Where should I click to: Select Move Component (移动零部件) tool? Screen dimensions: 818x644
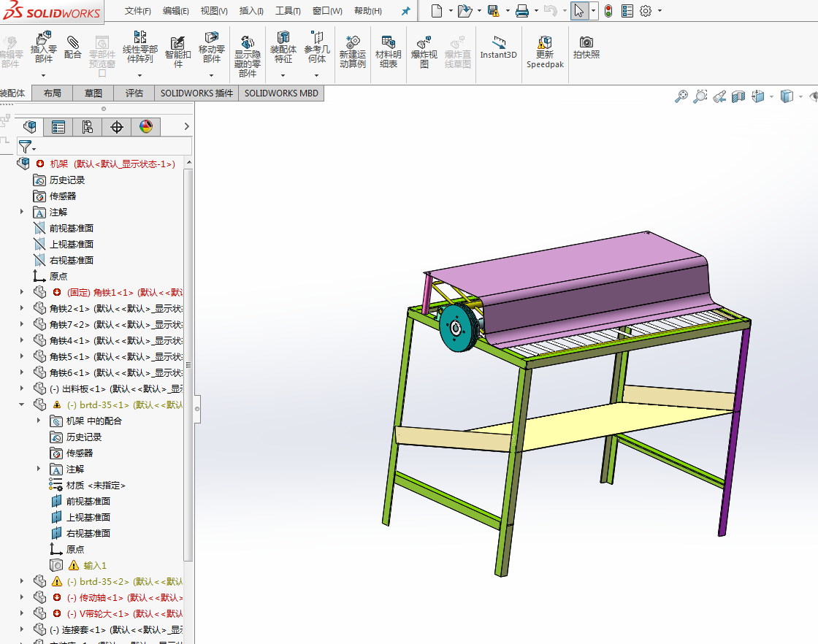click(x=211, y=47)
